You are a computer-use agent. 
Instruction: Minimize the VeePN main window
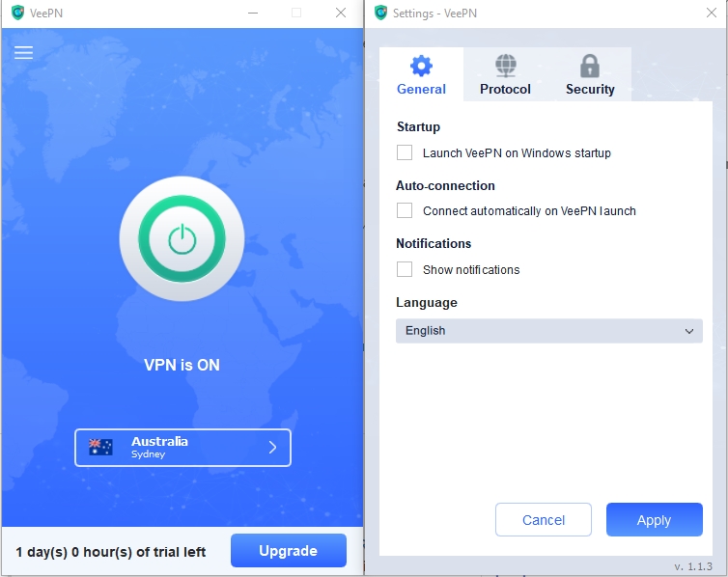253,13
